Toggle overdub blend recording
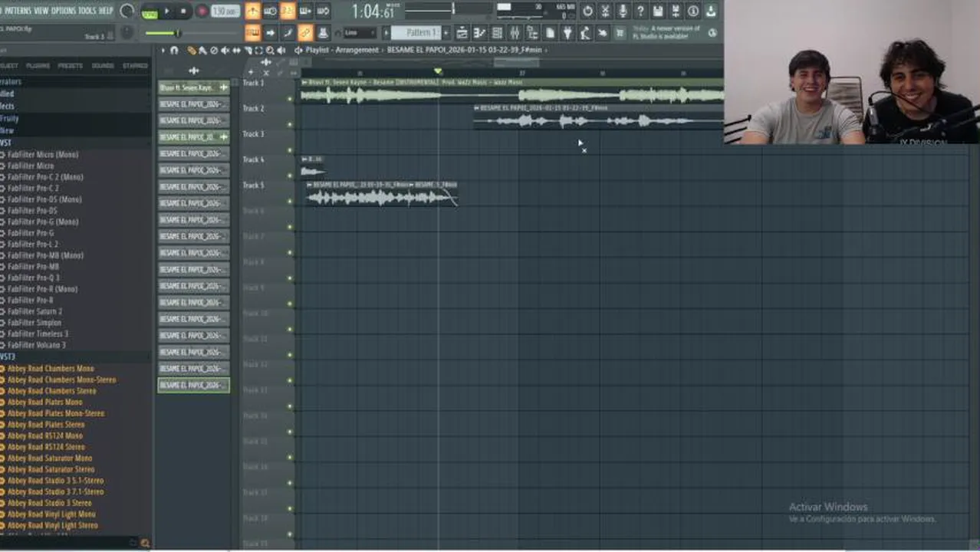980x552 pixels. point(305,11)
